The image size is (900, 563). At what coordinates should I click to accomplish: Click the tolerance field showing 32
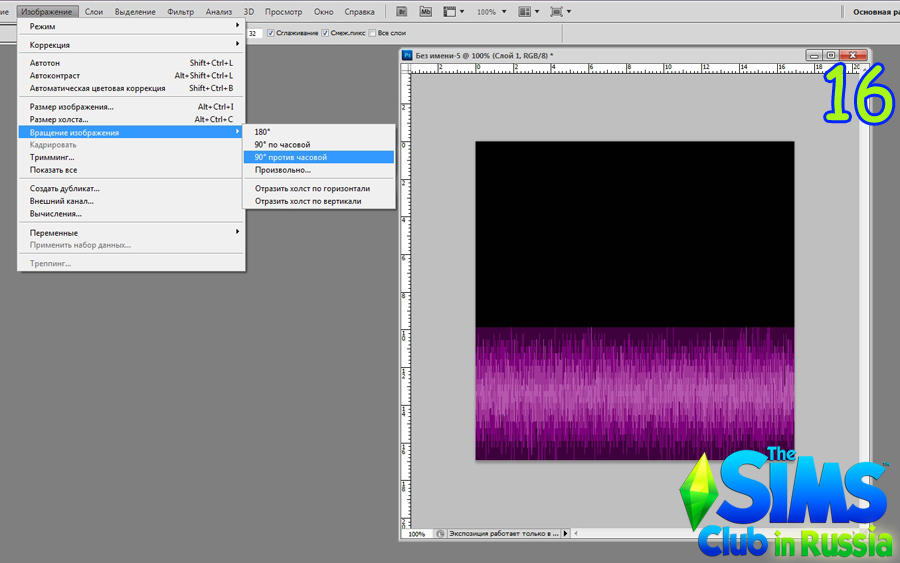253,33
